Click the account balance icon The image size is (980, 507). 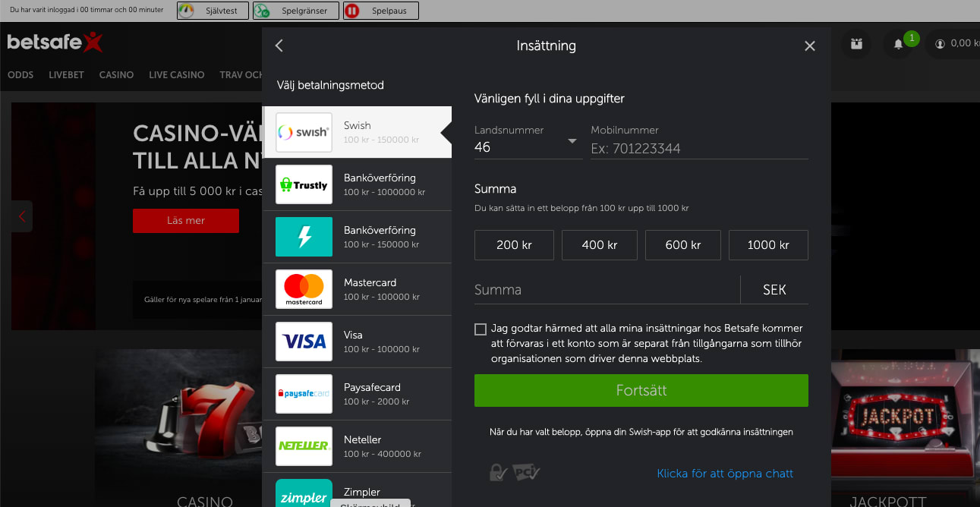pyautogui.click(x=940, y=44)
